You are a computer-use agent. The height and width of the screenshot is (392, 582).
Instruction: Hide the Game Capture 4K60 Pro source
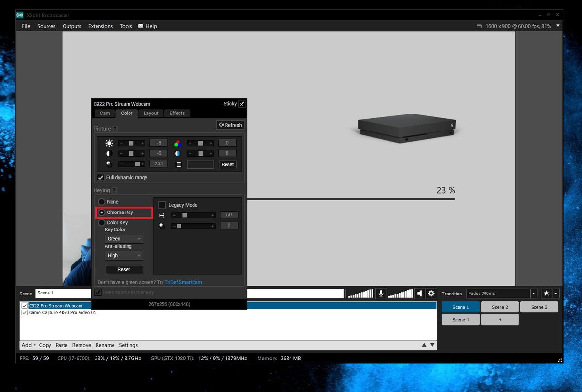[25, 312]
